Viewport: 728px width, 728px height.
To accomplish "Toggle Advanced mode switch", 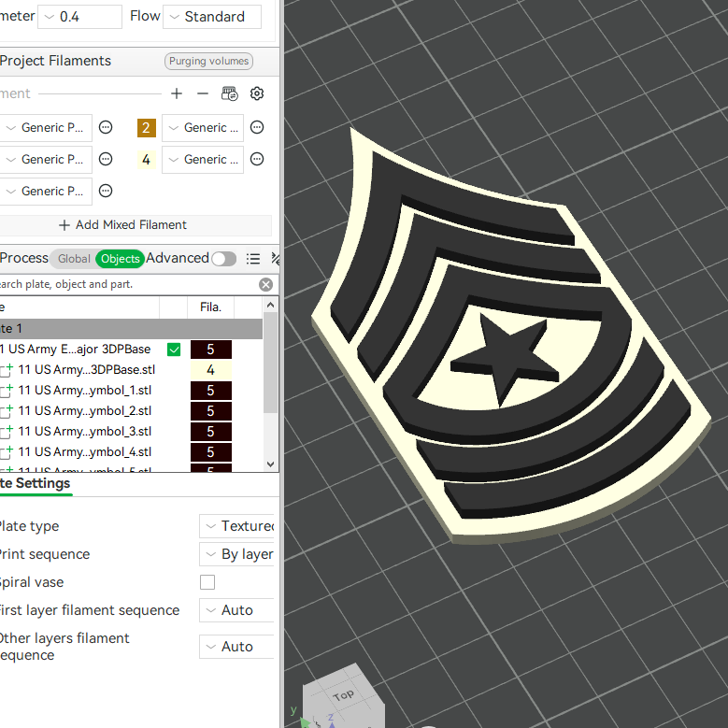I will point(223,259).
